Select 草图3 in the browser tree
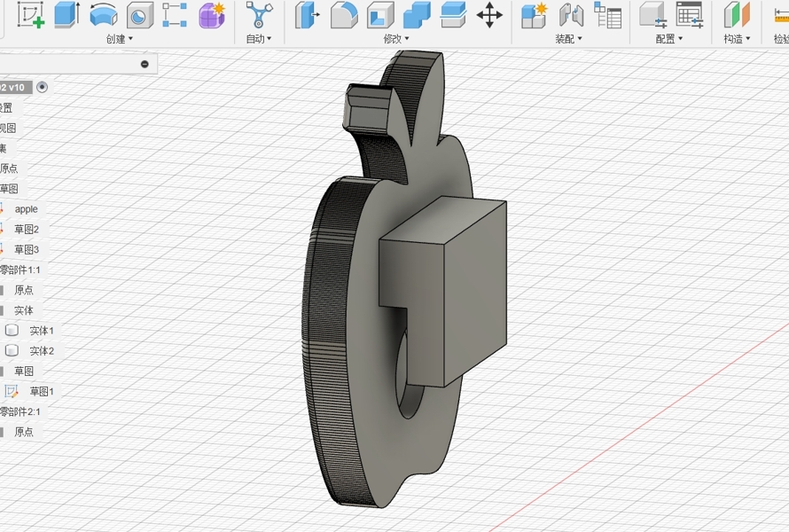The height and width of the screenshot is (532, 789). click(27, 249)
